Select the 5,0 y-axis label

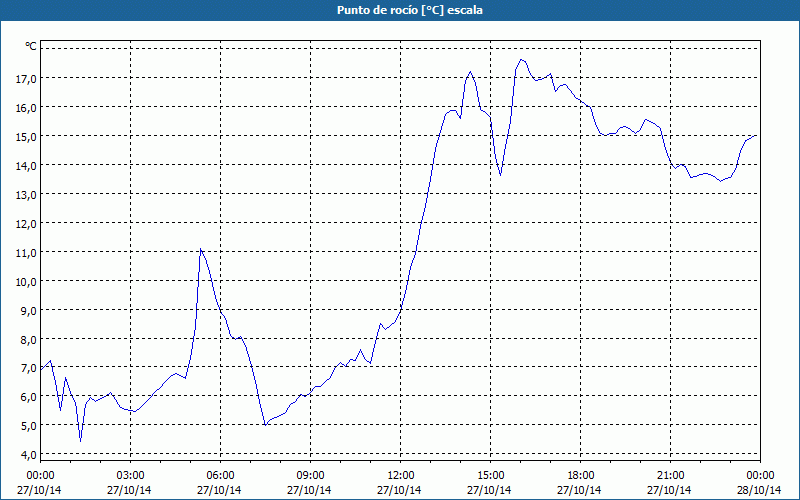[x=30, y=426]
